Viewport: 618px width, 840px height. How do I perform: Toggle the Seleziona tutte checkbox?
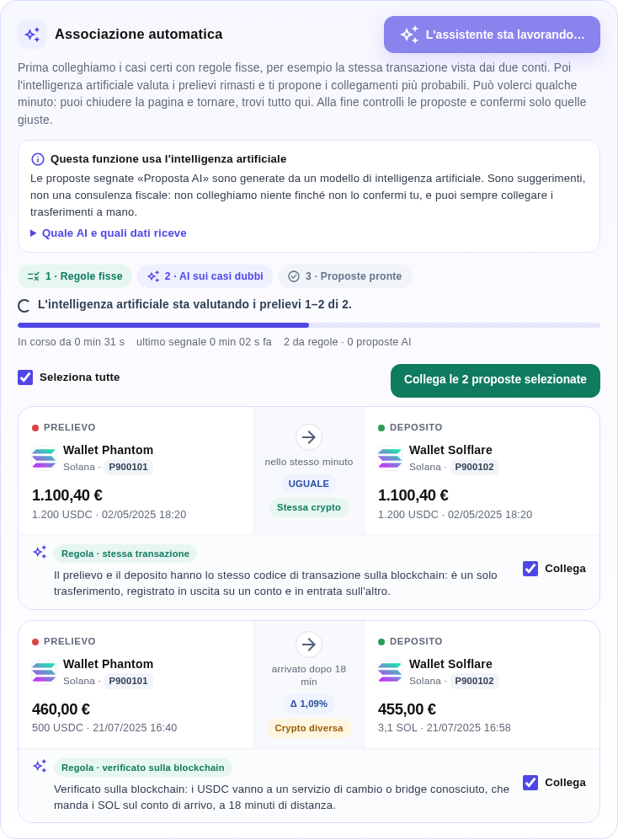[x=25, y=377]
